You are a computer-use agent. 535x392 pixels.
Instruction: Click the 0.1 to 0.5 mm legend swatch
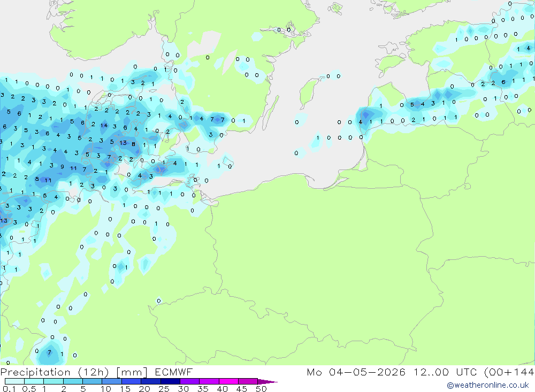click(x=14, y=381)
